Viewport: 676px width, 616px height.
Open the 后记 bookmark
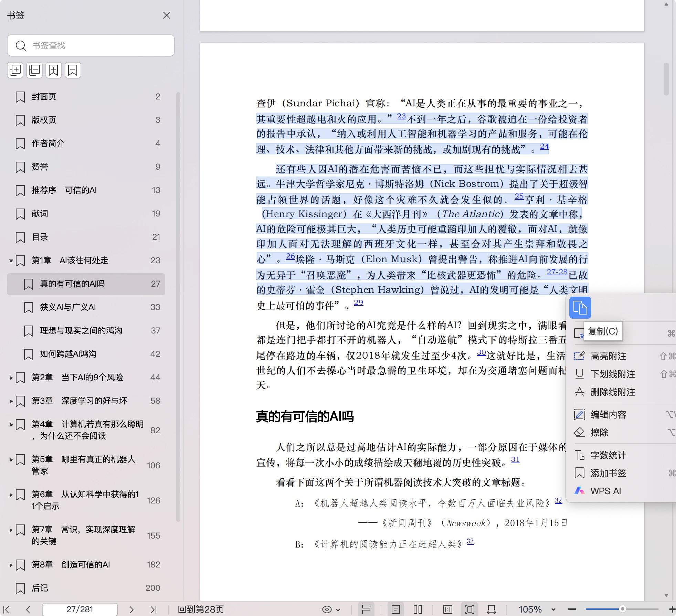point(86,588)
